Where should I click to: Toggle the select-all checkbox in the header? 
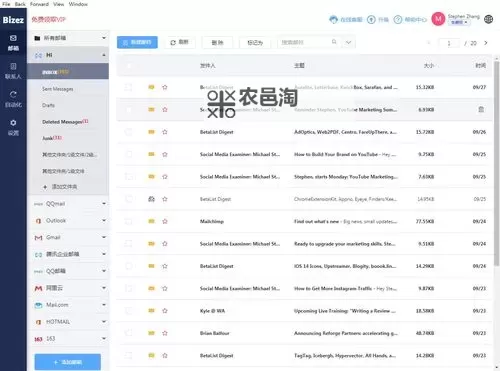coord(129,66)
